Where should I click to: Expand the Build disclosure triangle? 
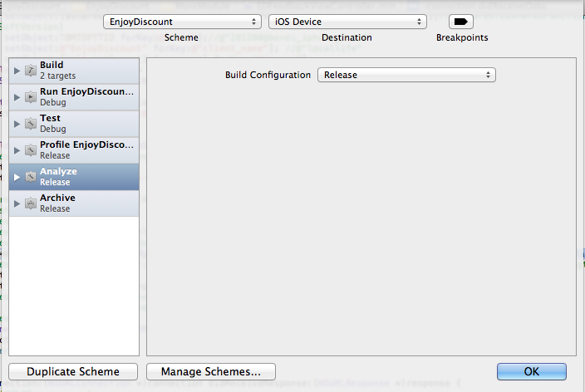(x=17, y=71)
